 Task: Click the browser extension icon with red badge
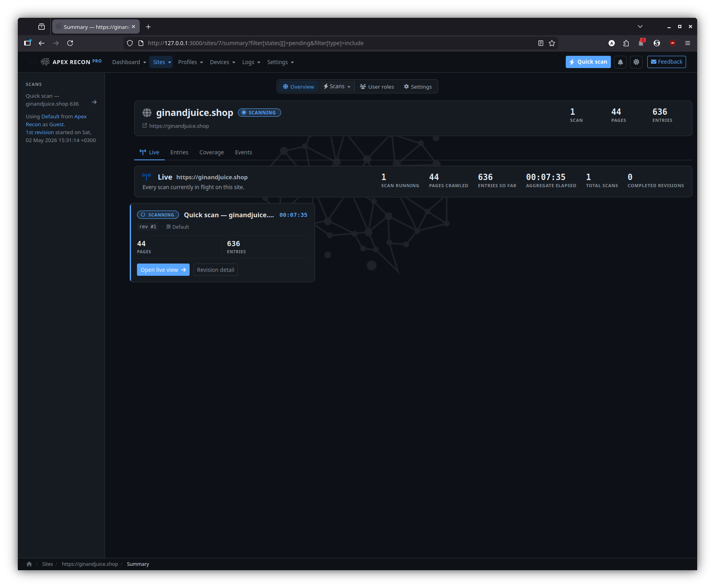[x=641, y=42]
